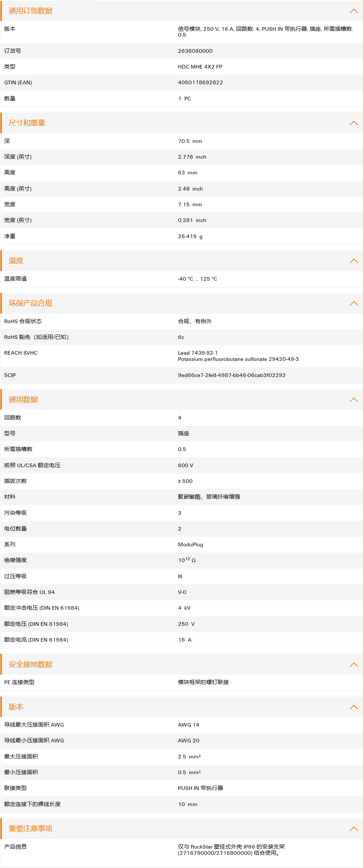363x868 pixels.
Task: Click the 通用订货数据 section heading
Action: point(30,11)
